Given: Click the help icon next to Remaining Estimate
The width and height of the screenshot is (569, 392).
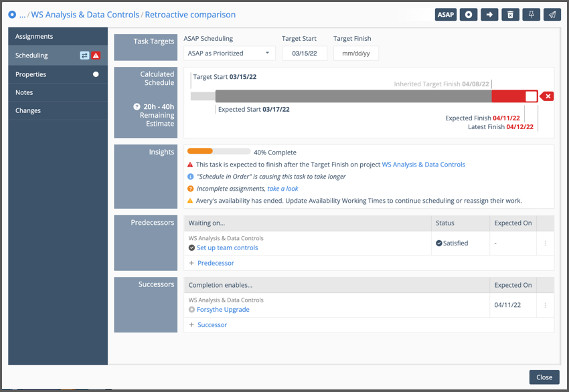Looking at the screenshot, I should point(137,106).
